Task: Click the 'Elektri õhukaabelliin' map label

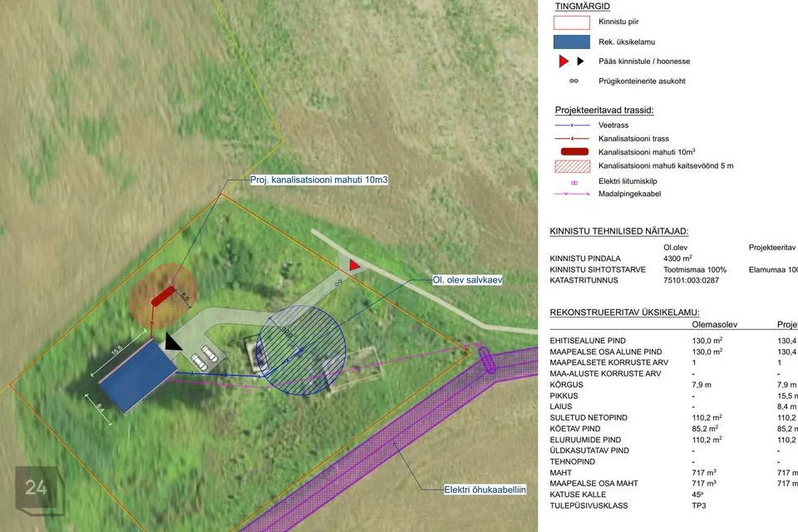Action: tap(485, 490)
